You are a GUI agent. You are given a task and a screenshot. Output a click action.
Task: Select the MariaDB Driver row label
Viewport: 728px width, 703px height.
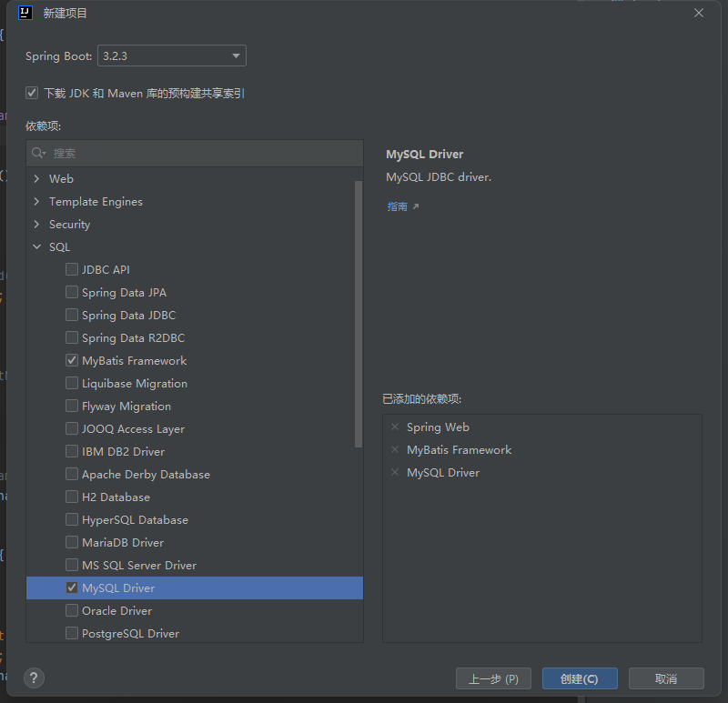(x=123, y=542)
